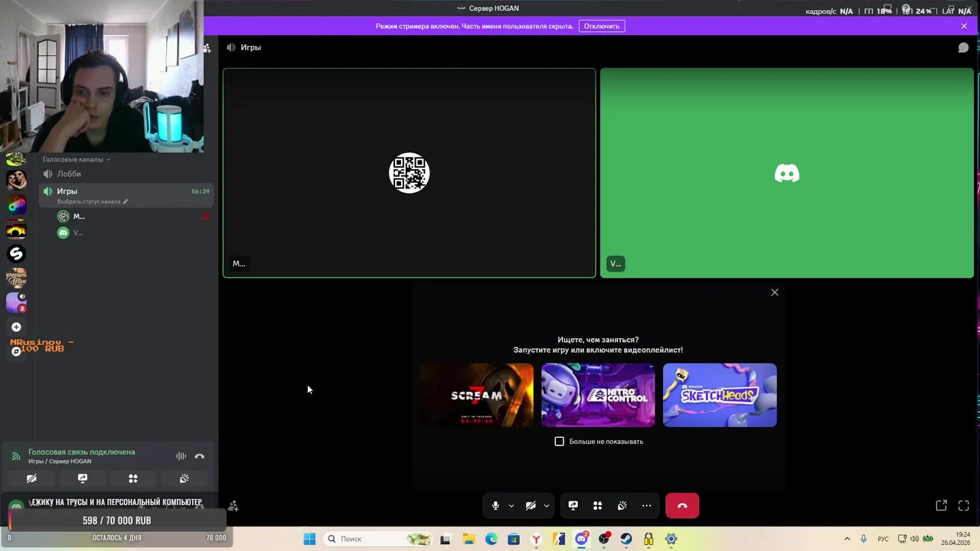This screenshot has width=980, height=551.
Task: Open the couple photo server icon
Action: (16, 180)
